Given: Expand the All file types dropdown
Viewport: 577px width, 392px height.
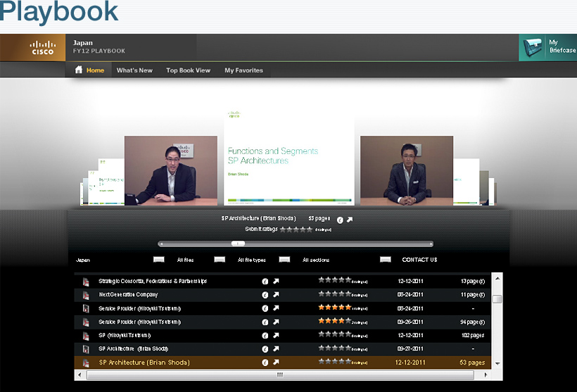Looking at the screenshot, I should 284,260.
